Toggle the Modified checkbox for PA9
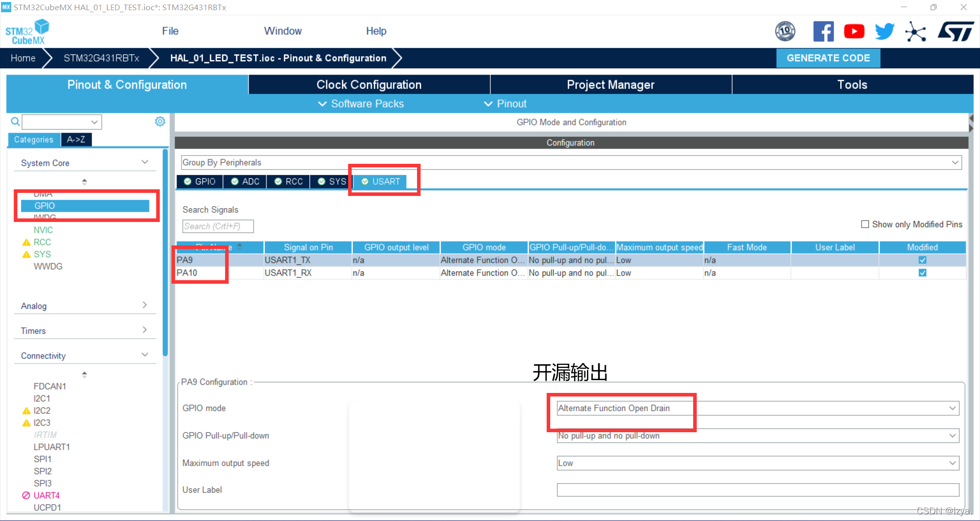Image resolution: width=980 pixels, height=521 pixels. click(922, 260)
